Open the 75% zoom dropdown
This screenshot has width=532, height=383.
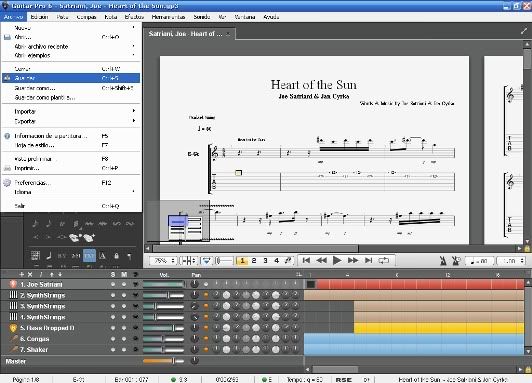[x=164, y=261]
